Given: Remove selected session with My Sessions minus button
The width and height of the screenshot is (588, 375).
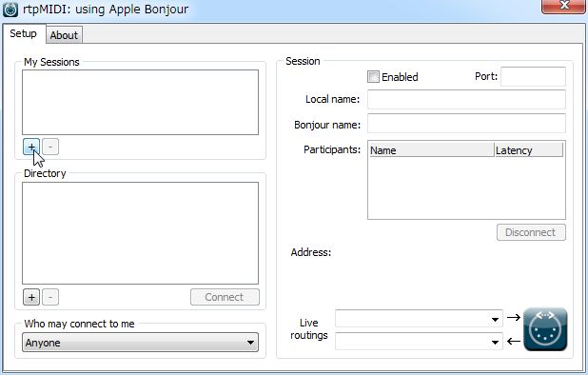Looking at the screenshot, I should 50,147.
